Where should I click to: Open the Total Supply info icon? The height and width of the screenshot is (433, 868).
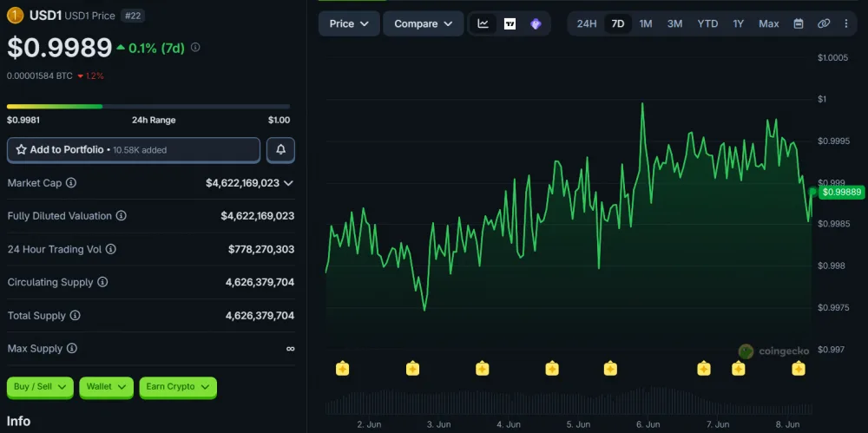point(75,316)
